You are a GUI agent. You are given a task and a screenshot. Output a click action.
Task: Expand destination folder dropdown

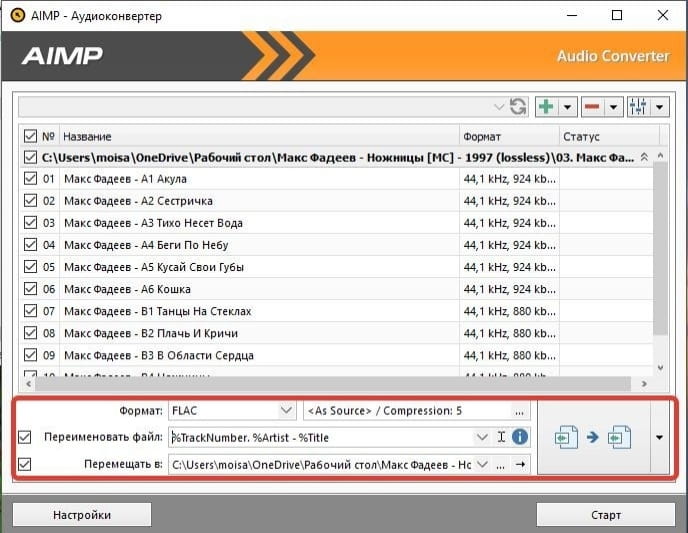click(x=482, y=464)
